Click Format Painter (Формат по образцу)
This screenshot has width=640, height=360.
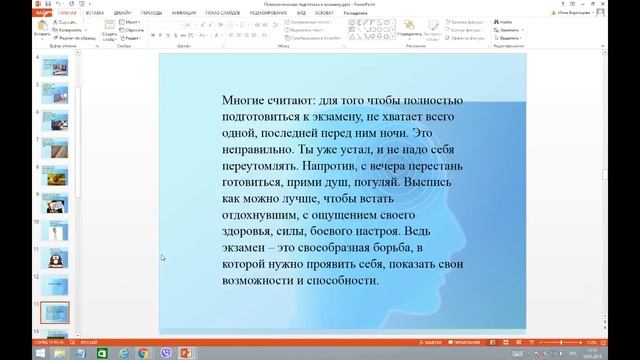coord(74,38)
